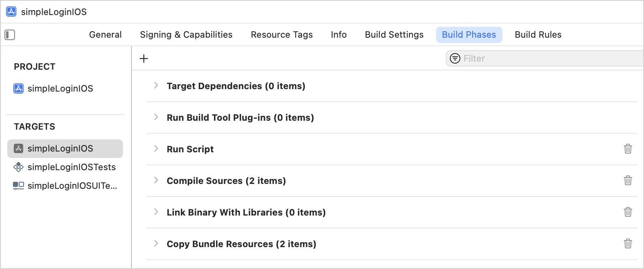
Task: Expand Copy Bundle Resources section
Action: point(156,243)
